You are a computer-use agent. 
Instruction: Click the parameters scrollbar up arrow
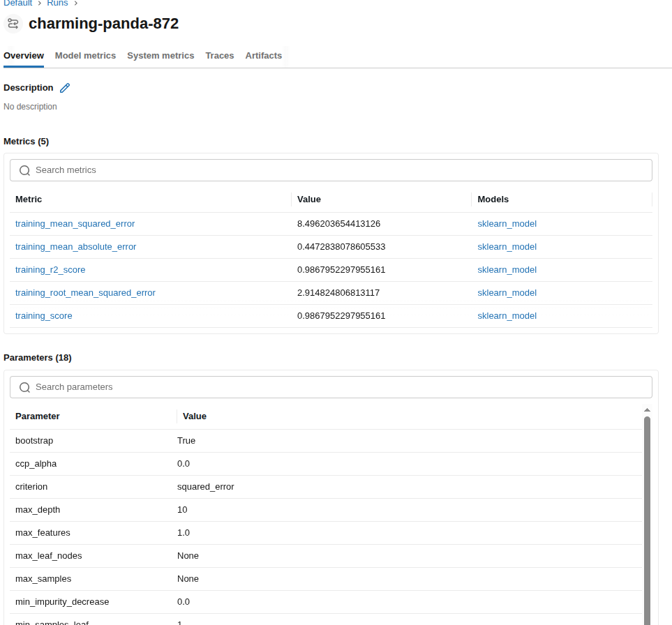(x=647, y=410)
